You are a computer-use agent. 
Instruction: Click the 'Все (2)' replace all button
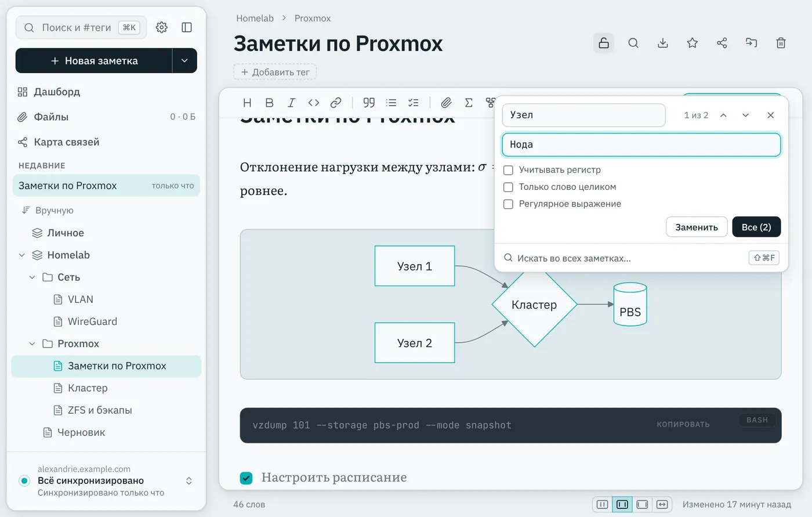click(756, 227)
